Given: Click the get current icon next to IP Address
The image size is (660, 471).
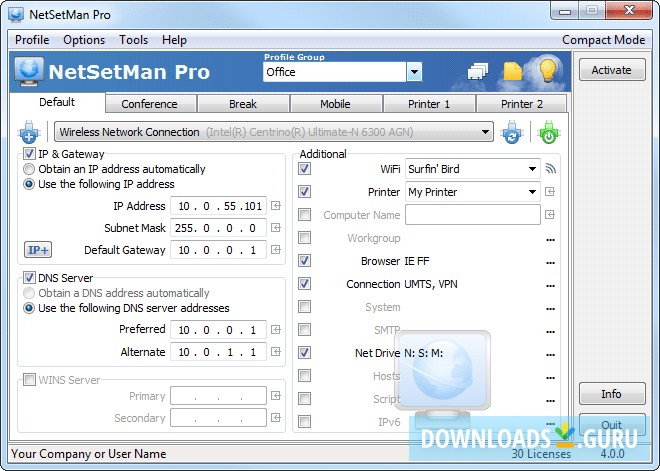Looking at the screenshot, I should [x=276, y=206].
